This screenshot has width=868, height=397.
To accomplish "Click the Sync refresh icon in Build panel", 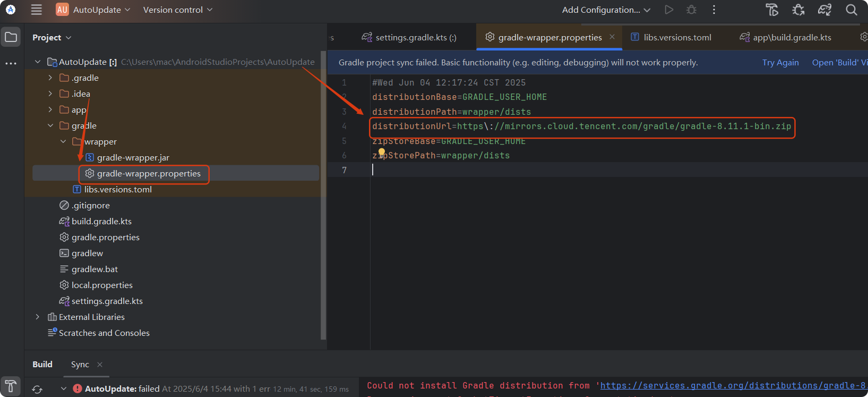I will pos(37,389).
